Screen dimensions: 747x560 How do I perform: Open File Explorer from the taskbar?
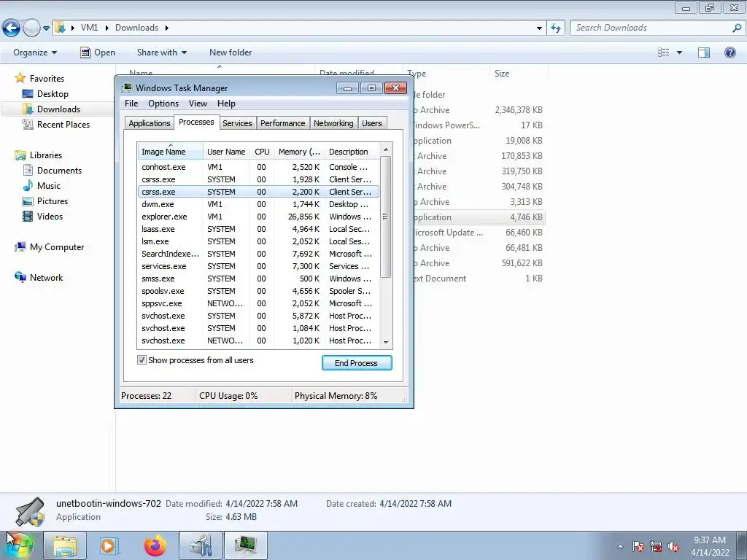click(65, 545)
